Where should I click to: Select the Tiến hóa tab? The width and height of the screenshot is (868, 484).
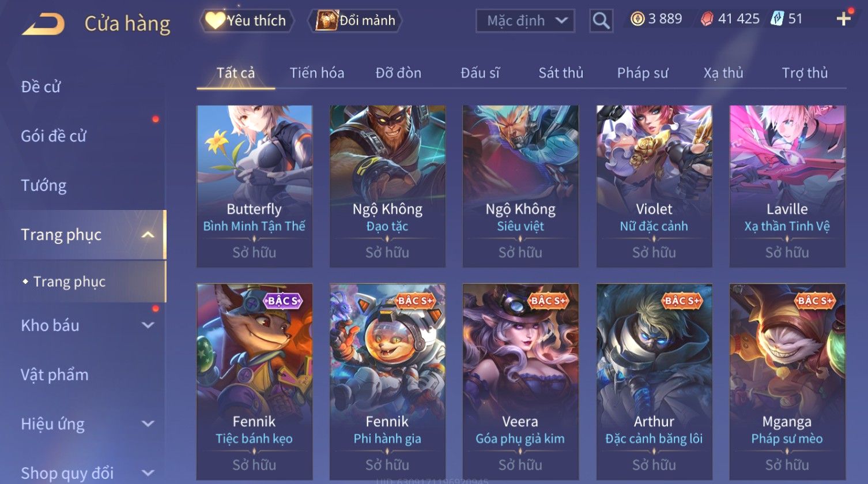coord(317,73)
